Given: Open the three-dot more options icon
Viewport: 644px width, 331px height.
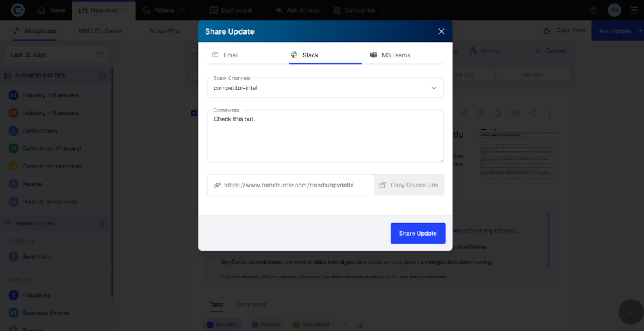Looking at the screenshot, I should (550, 113).
